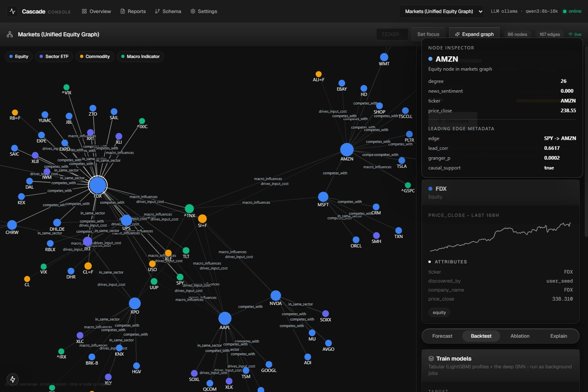Select the ^VIX macro indicator node

(x=67, y=87)
